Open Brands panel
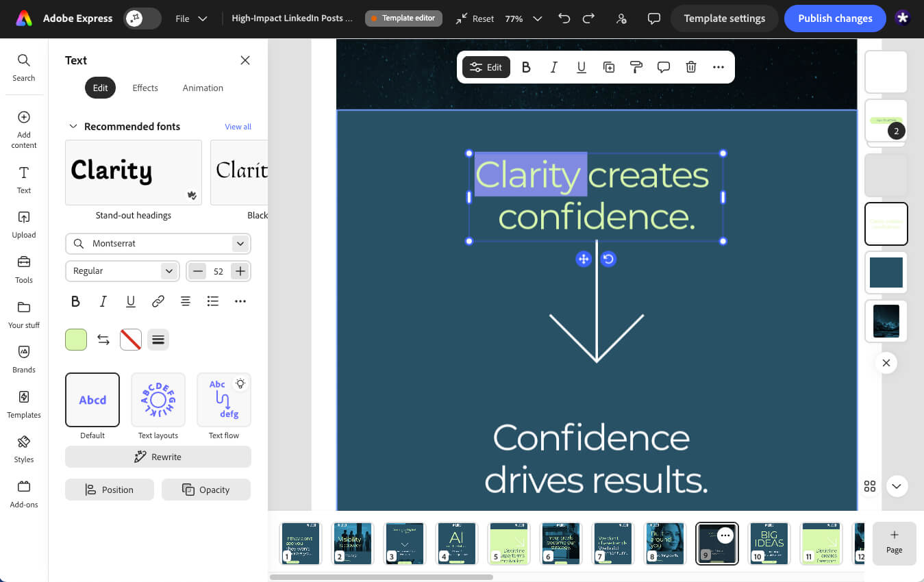The image size is (924, 582). 23,359
